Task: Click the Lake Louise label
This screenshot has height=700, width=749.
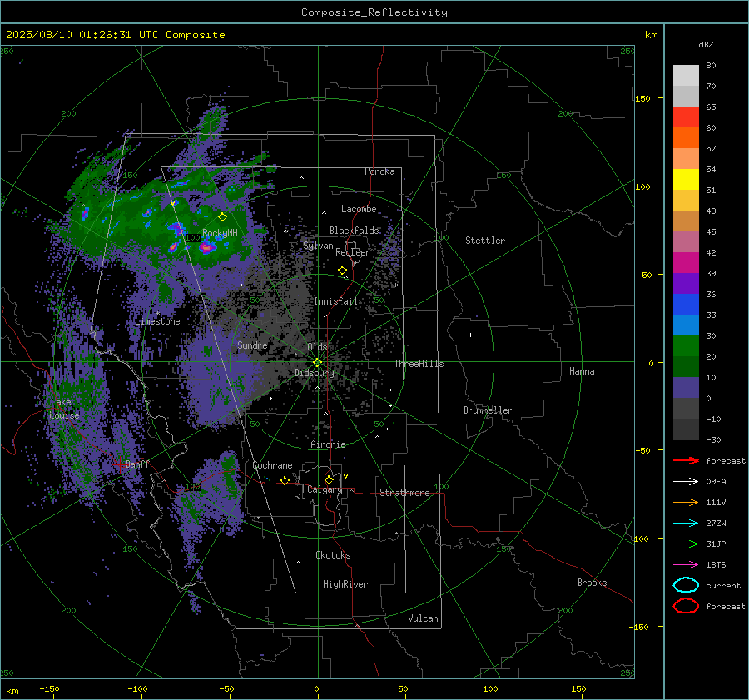Action: pyautogui.click(x=64, y=409)
